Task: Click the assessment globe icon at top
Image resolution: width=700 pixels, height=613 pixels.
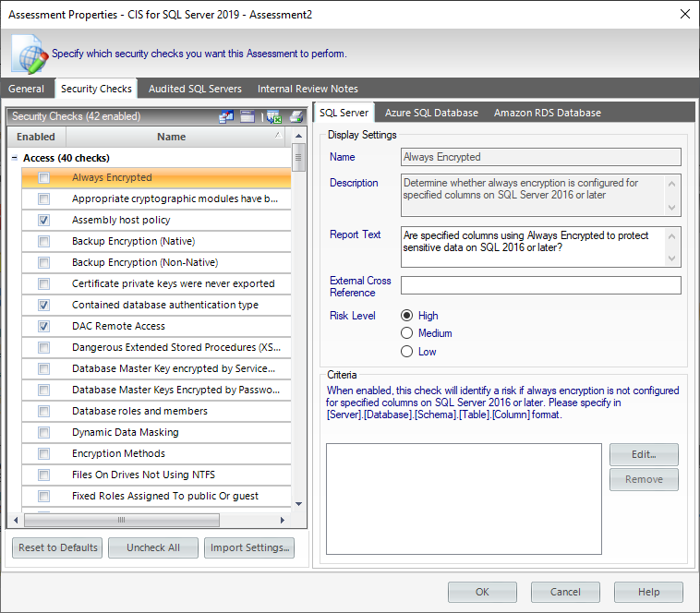Action: click(x=29, y=54)
